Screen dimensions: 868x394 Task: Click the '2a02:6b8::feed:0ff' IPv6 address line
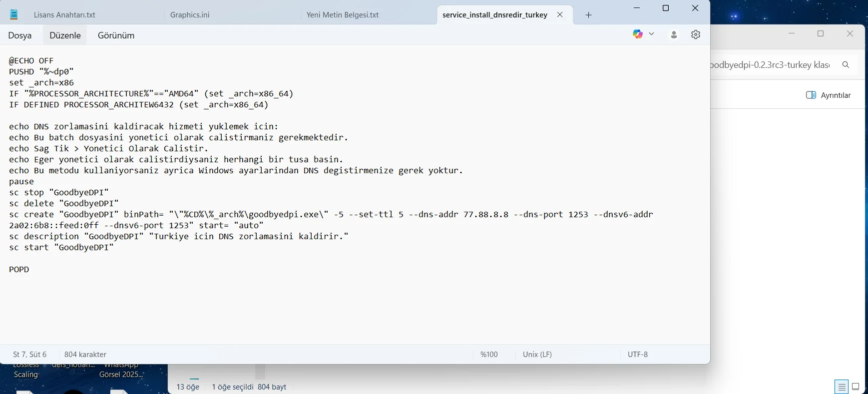point(136,226)
